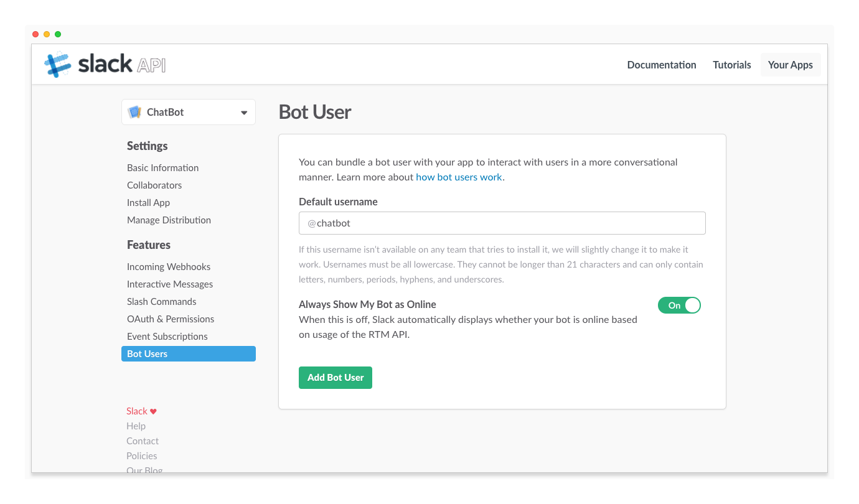Select Incoming Webhooks feature
The image size is (859, 504).
169,267
